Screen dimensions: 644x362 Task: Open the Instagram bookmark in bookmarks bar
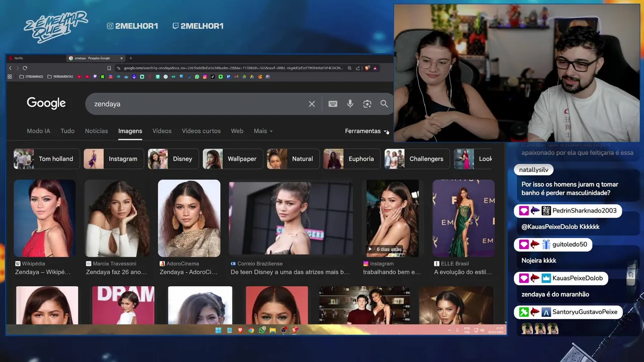pyautogui.click(x=205, y=76)
